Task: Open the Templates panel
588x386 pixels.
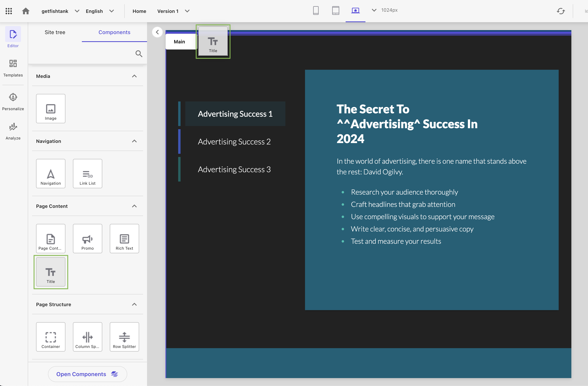Action: (13, 69)
